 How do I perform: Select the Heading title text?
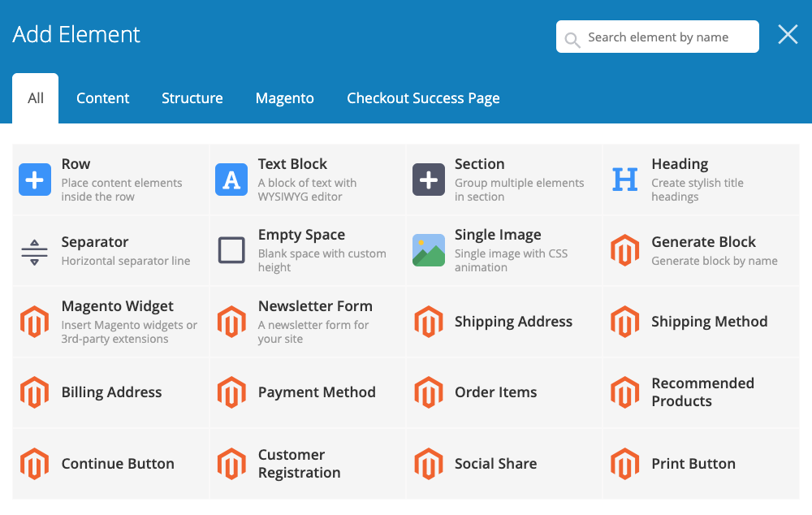[x=680, y=164]
